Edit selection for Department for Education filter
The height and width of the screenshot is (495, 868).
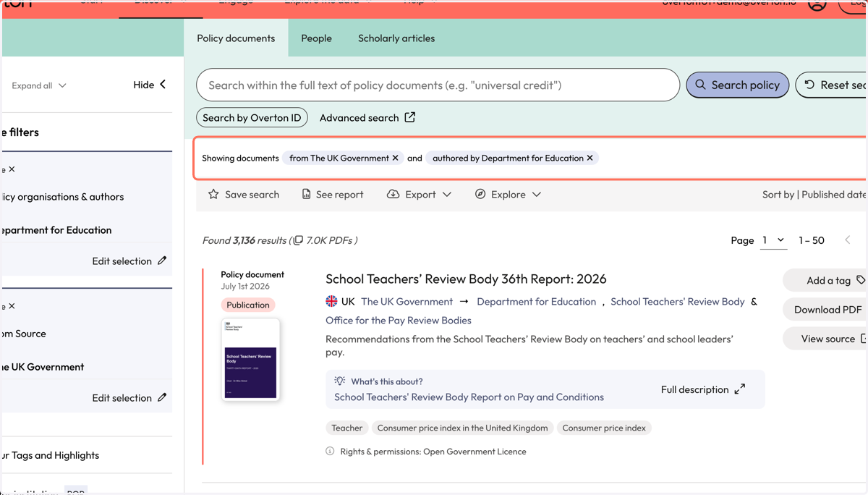tap(129, 261)
